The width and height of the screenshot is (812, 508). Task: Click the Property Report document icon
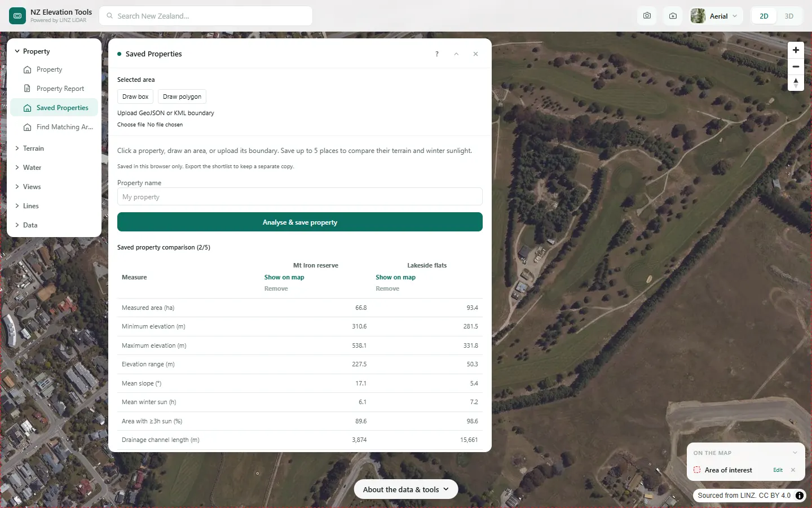(27, 89)
